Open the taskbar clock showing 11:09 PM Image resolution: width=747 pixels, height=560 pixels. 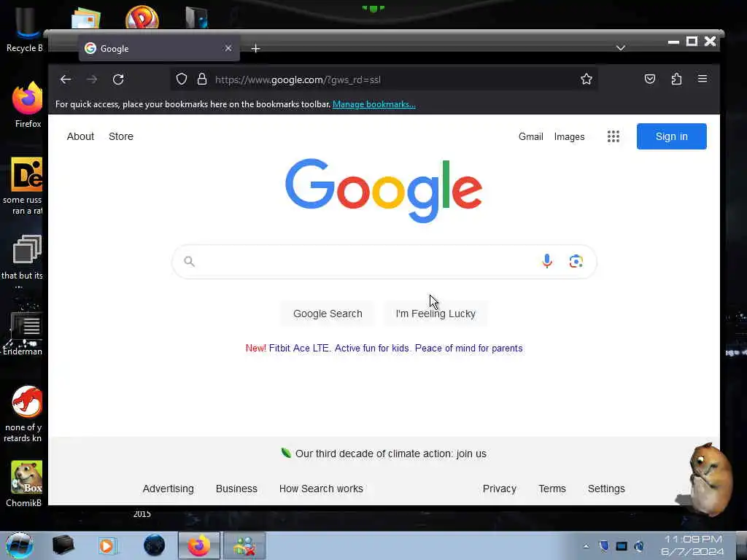693,545
